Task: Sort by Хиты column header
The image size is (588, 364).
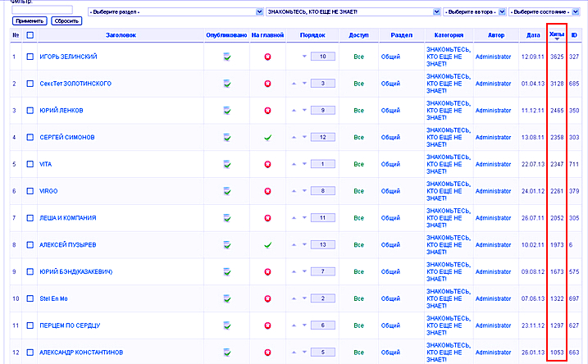Action: [x=557, y=34]
